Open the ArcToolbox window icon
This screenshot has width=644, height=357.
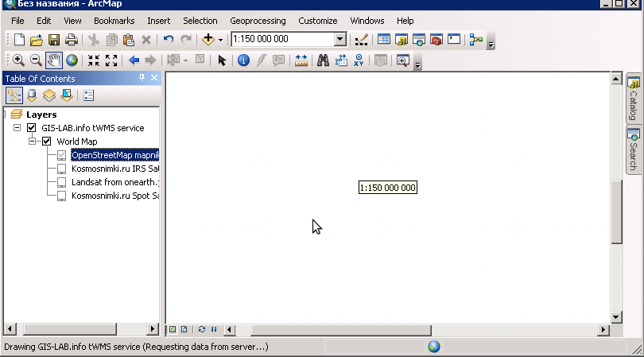click(436, 40)
